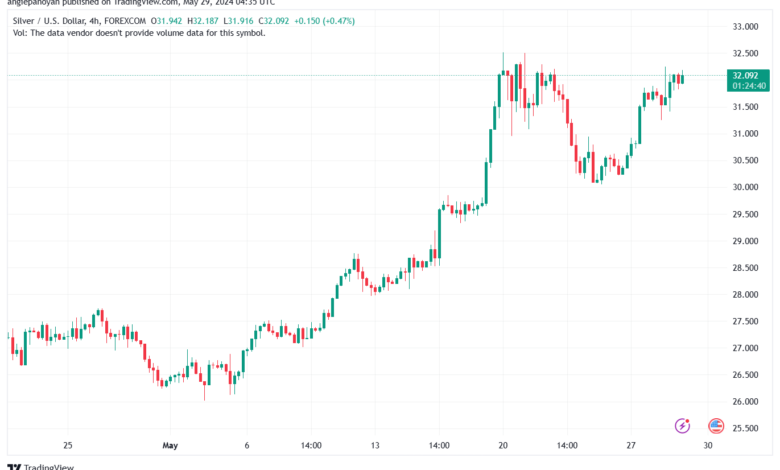Click the 30 date label on time axis
Image resolution: width=780 pixels, height=470 pixels.
708,445
